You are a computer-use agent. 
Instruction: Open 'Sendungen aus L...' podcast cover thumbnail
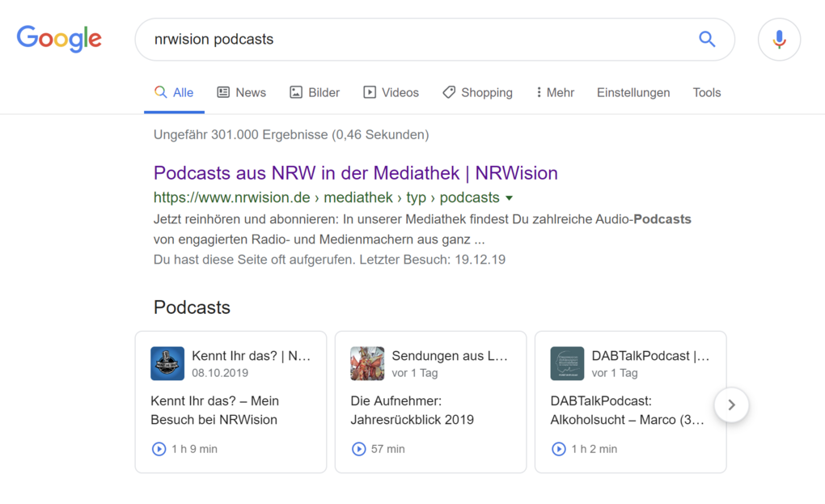pyautogui.click(x=367, y=363)
